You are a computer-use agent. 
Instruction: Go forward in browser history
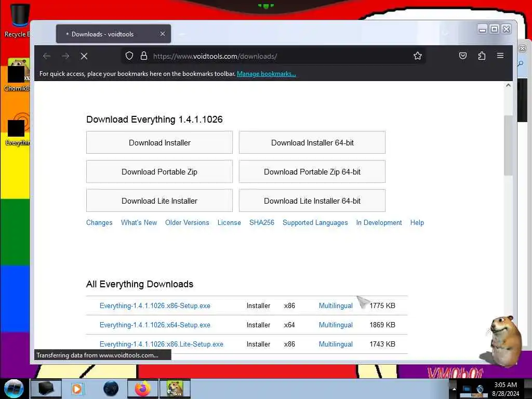point(65,56)
